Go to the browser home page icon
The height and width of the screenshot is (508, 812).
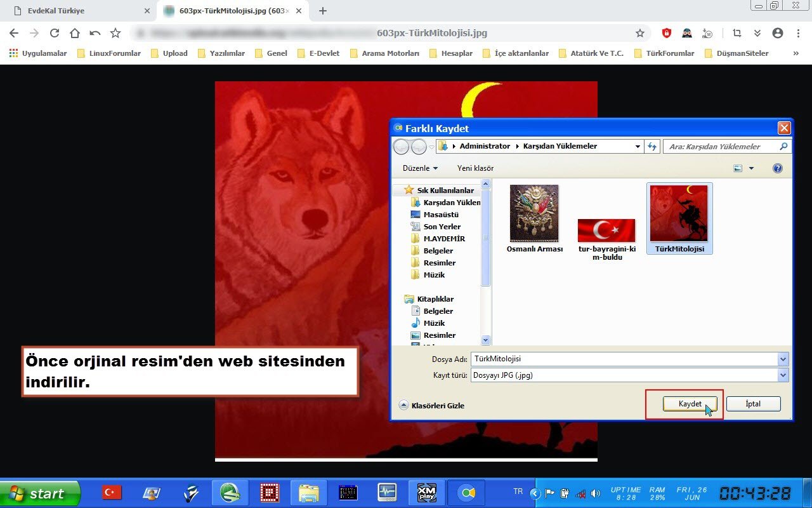75,33
